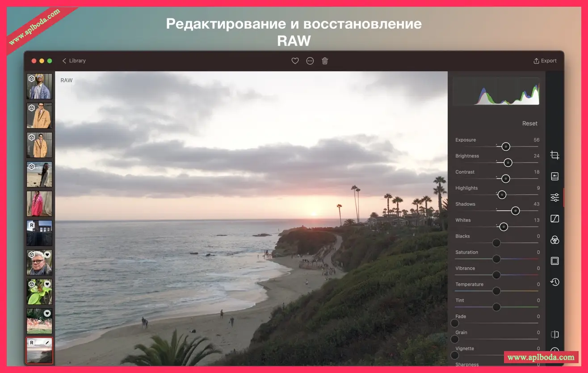Click Reset to clear adjustments
This screenshot has height=373, width=588.
tap(530, 123)
